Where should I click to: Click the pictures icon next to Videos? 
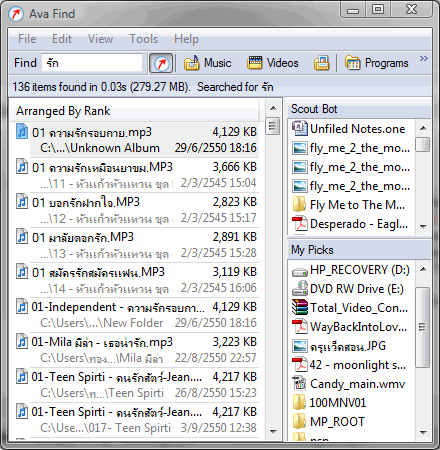321,63
